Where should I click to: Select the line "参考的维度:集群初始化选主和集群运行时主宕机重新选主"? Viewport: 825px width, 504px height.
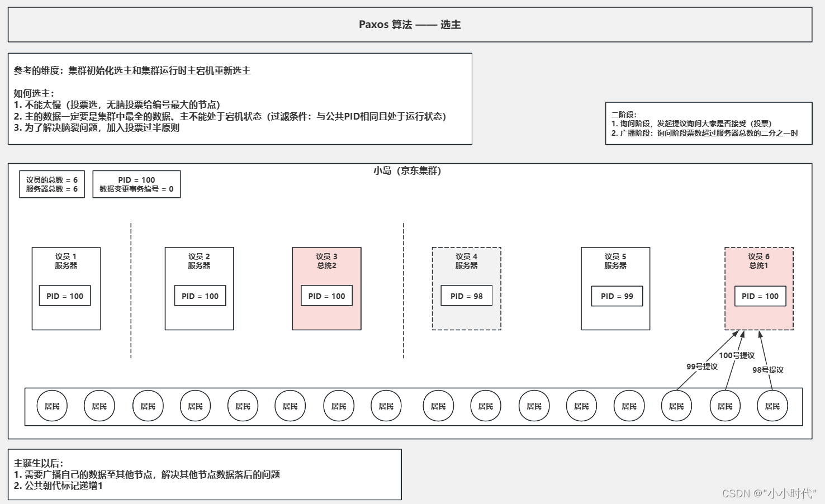click(132, 71)
